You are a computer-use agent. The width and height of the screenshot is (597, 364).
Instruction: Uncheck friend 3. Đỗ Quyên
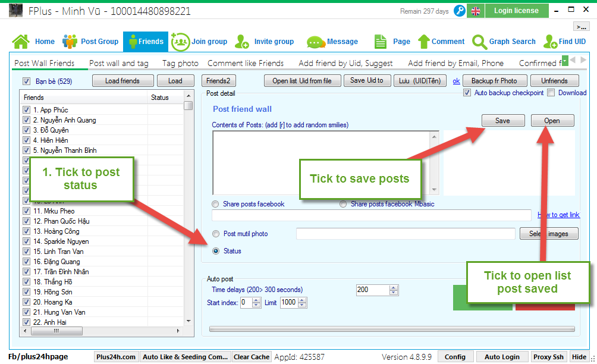coord(26,130)
